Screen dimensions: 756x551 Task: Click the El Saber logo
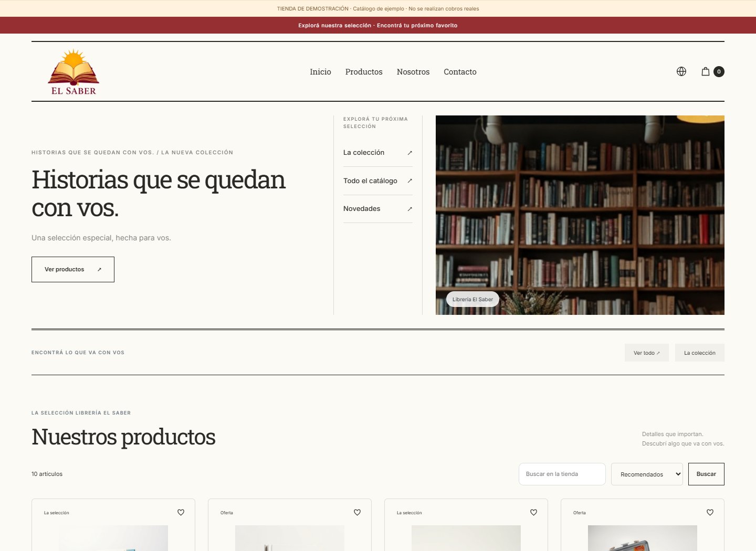click(73, 72)
